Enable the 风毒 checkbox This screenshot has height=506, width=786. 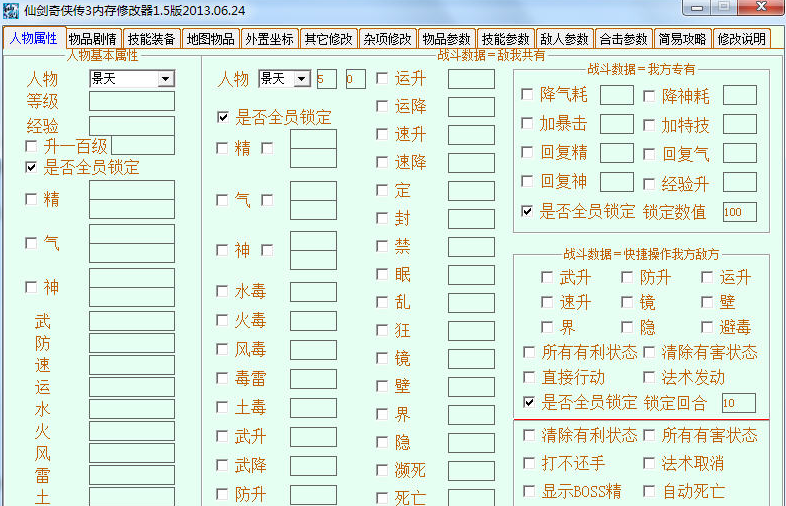(x=222, y=349)
